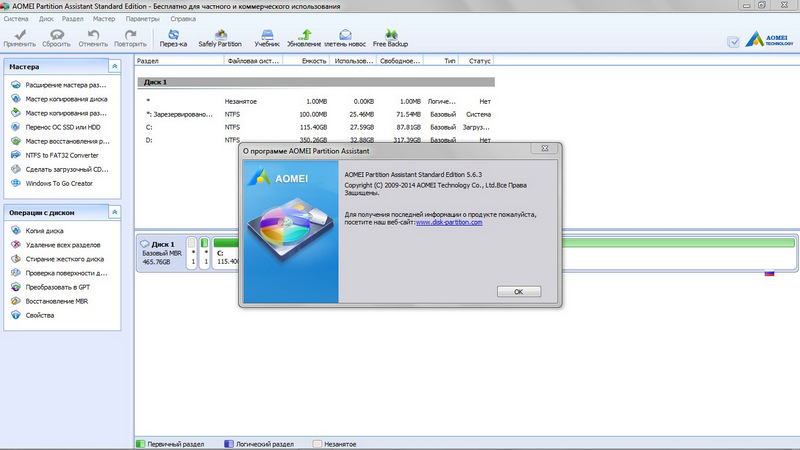Screen dimensions: 800x450
Task: Select C: block in disk map
Action: pos(226,253)
